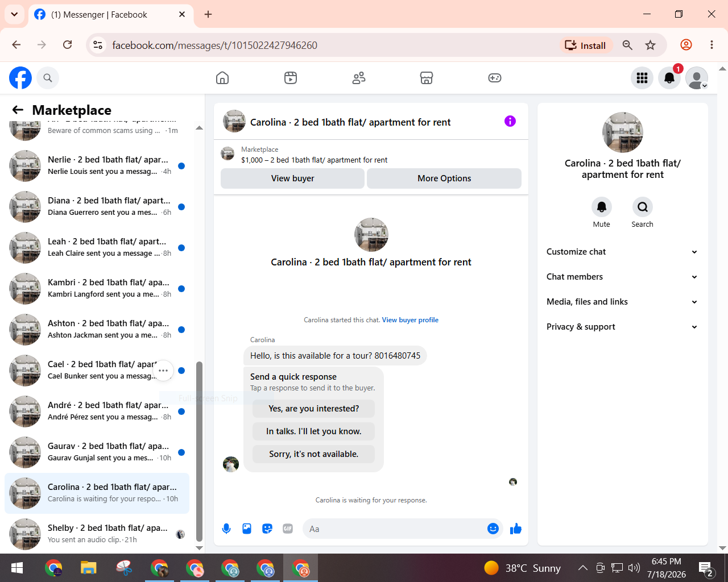Expand Customize chat section
The width and height of the screenshot is (728, 582).
(622, 252)
